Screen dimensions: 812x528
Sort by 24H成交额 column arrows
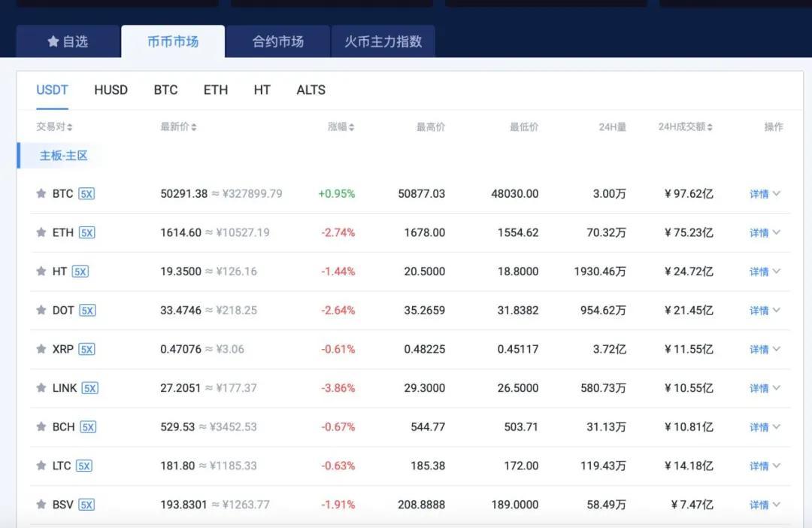tap(710, 127)
